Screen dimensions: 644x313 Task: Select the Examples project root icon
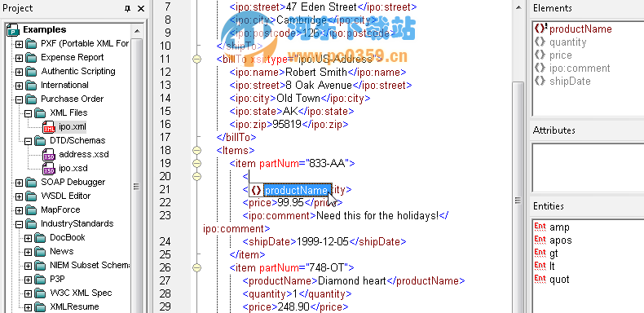click(x=14, y=30)
